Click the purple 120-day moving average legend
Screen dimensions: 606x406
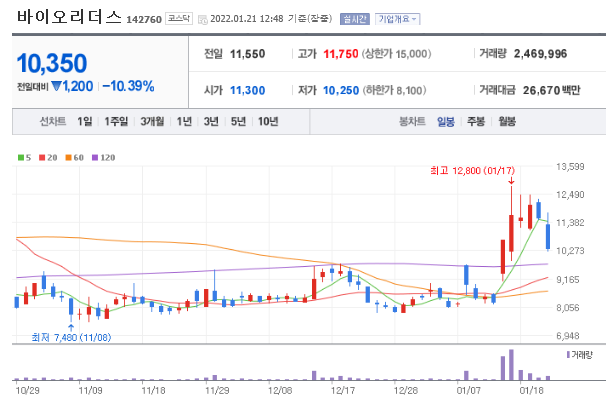click(x=104, y=158)
